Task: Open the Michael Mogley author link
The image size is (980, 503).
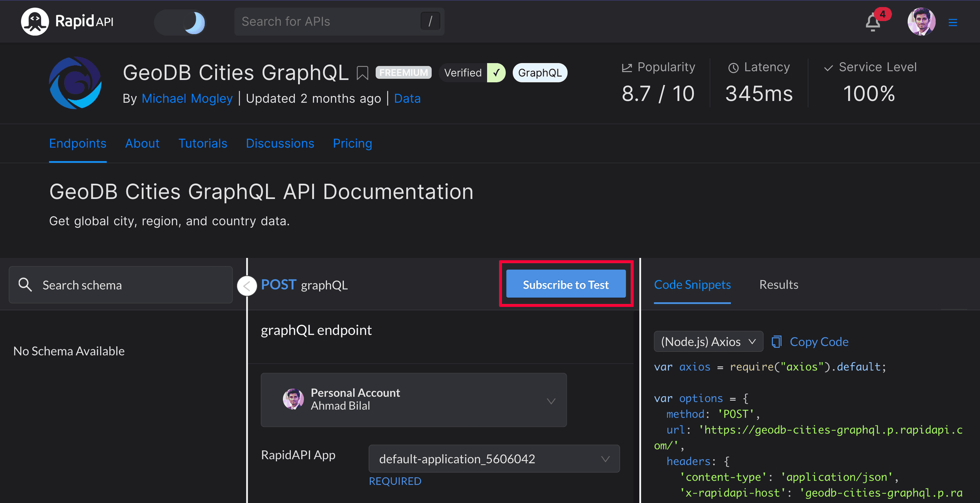Action: pyautogui.click(x=187, y=99)
